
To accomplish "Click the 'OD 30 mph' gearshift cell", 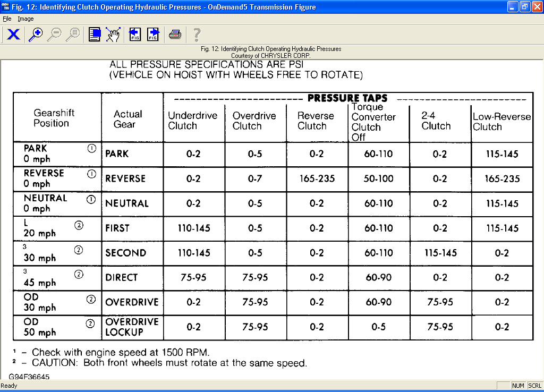I will tap(57, 303).
